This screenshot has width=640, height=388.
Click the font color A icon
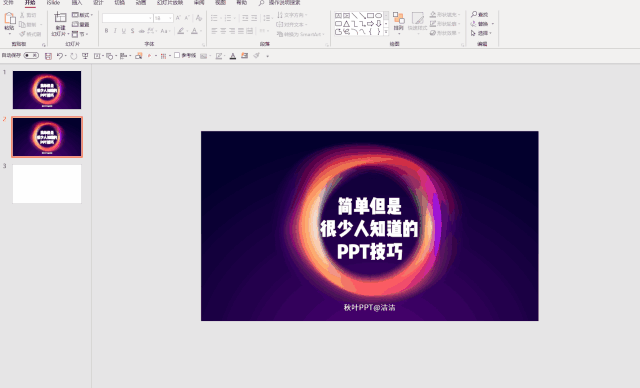(195, 31)
